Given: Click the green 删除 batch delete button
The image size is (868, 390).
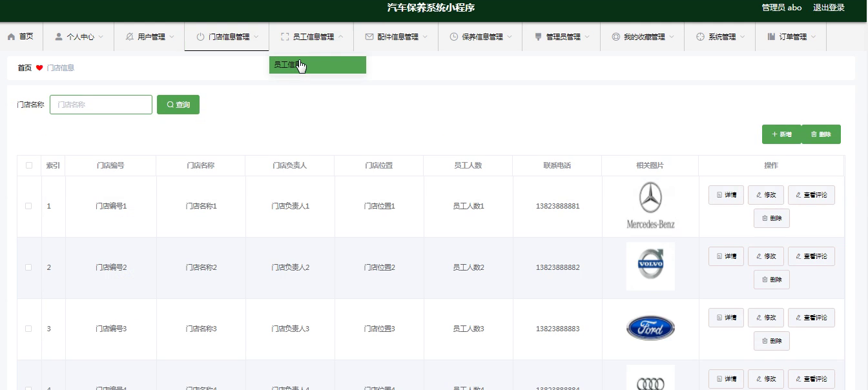Looking at the screenshot, I should 821,134.
